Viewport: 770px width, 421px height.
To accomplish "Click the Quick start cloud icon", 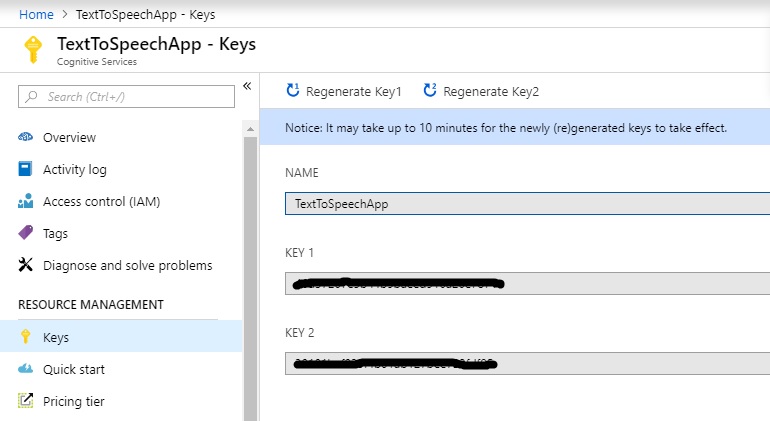I will (26, 369).
